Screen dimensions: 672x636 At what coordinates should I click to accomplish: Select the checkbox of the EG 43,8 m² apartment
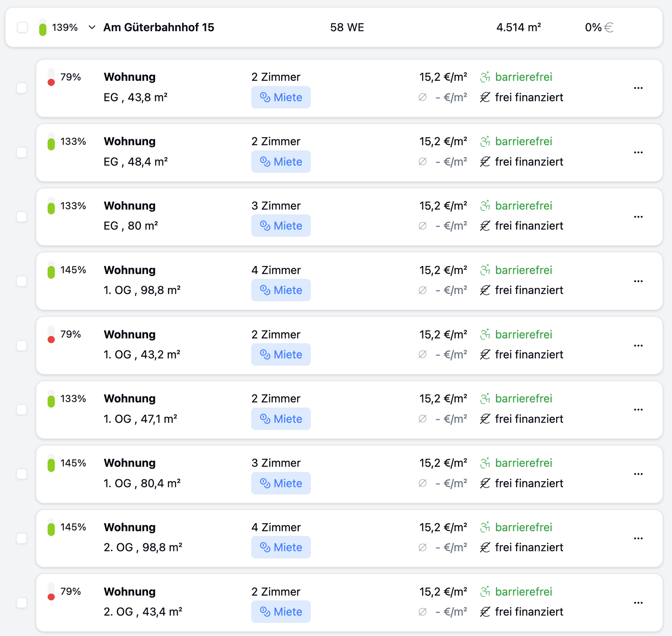22,88
